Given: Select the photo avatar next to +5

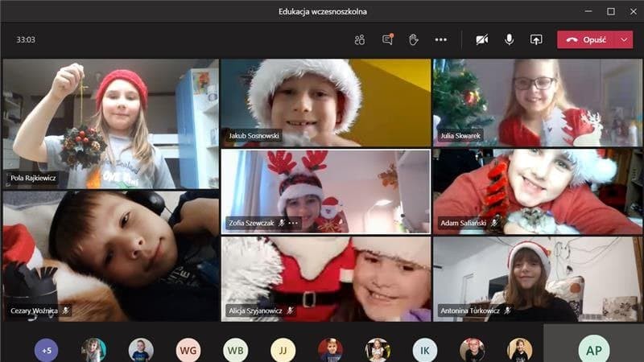Looking at the screenshot, I should (93, 350).
